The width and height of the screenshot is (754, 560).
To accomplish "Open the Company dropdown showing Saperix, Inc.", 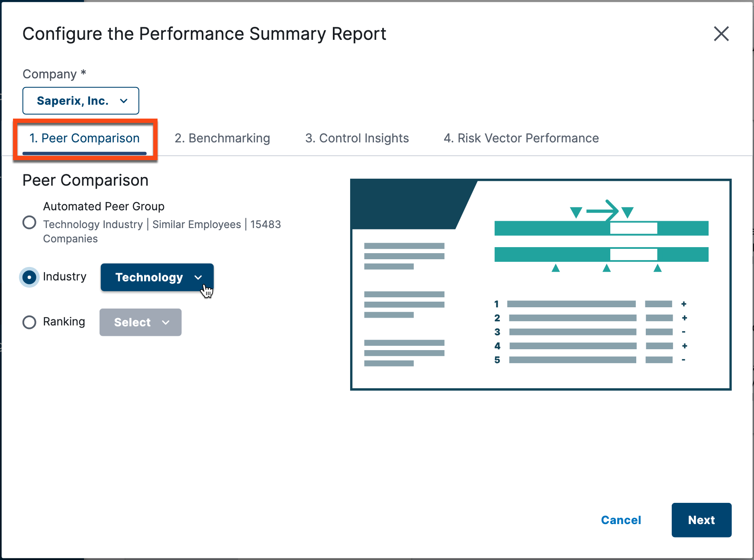I will [81, 101].
